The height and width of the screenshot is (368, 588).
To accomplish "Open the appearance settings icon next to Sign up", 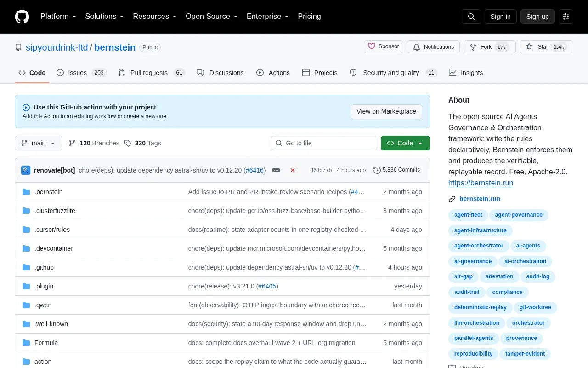I will (x=566, y=17).
